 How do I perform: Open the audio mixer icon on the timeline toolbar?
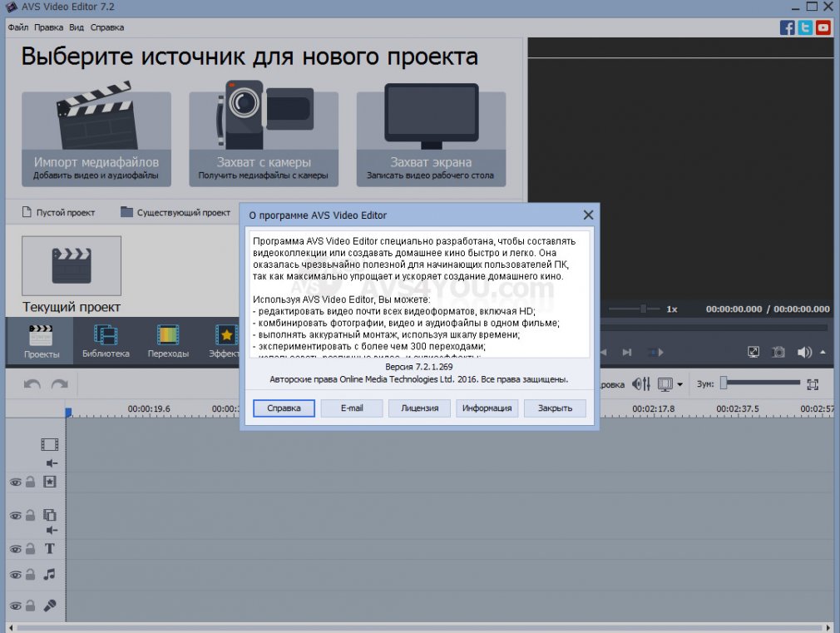[x=640, y=383]
